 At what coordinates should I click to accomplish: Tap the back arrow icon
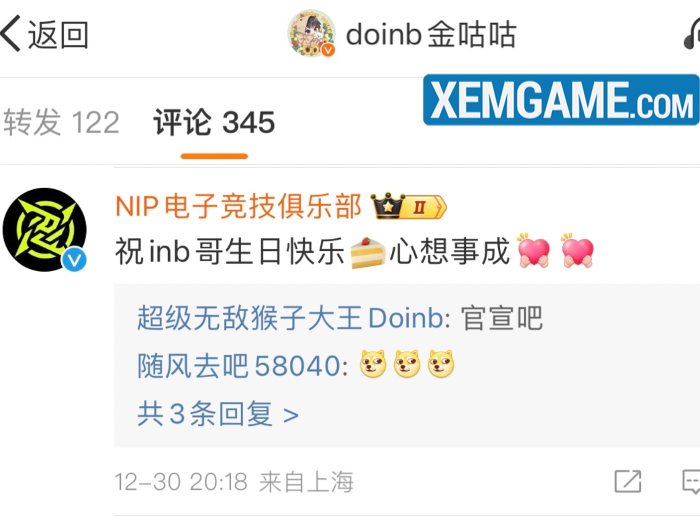pyautogui.click(x=10, y=34)
